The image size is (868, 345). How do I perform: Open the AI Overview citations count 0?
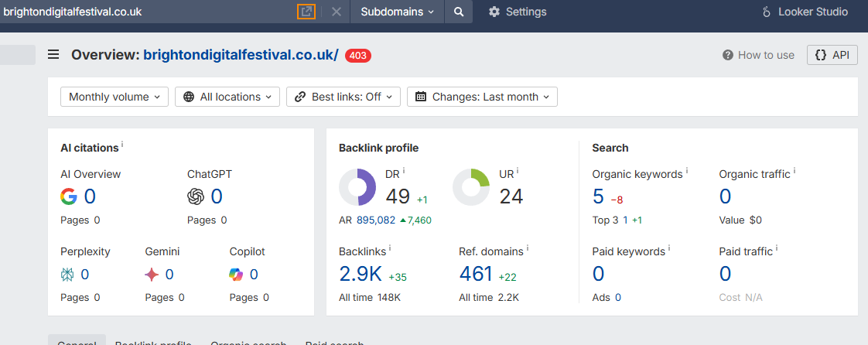[x=90, y=196]
